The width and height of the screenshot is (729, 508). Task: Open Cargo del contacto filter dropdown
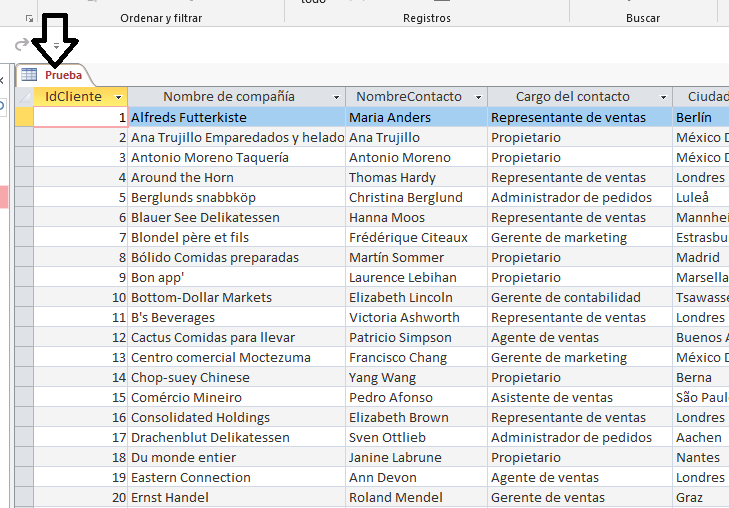(x=664, y=97)
